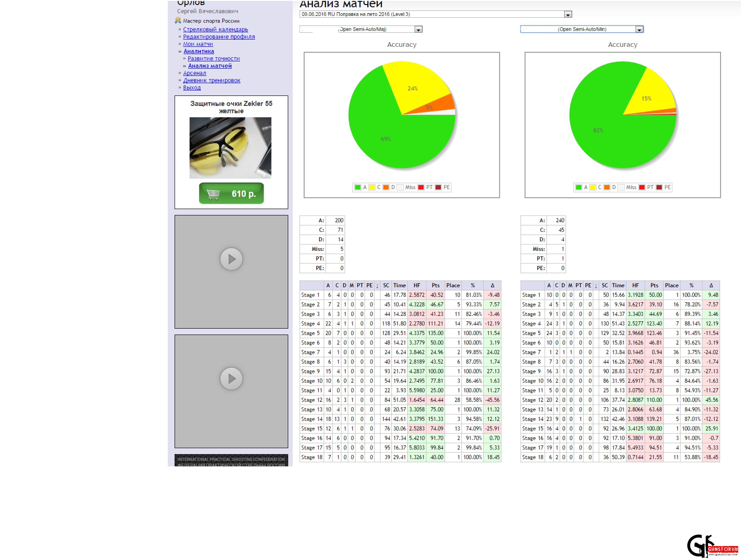Click the sort arrow in right stage table
741x560 pixels.
pyautogui.click(x=596, y=286)
